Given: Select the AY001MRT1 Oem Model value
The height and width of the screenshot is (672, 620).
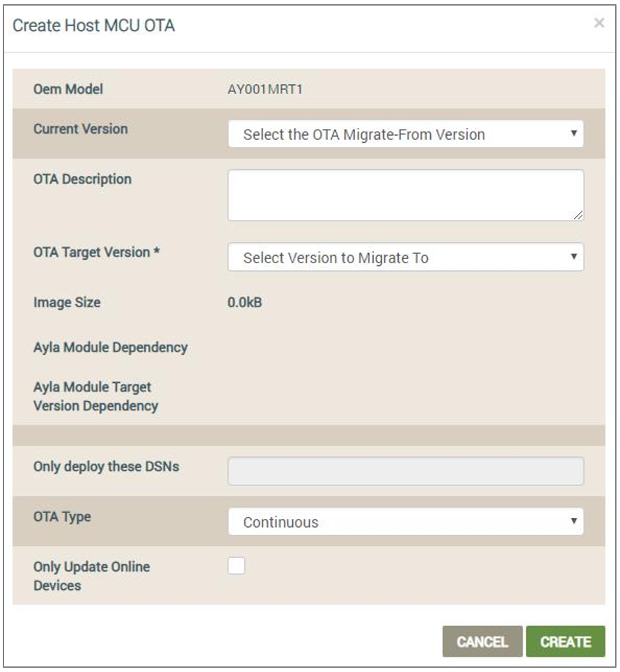Looking at the screenshot, I should [x=264, y=89].
